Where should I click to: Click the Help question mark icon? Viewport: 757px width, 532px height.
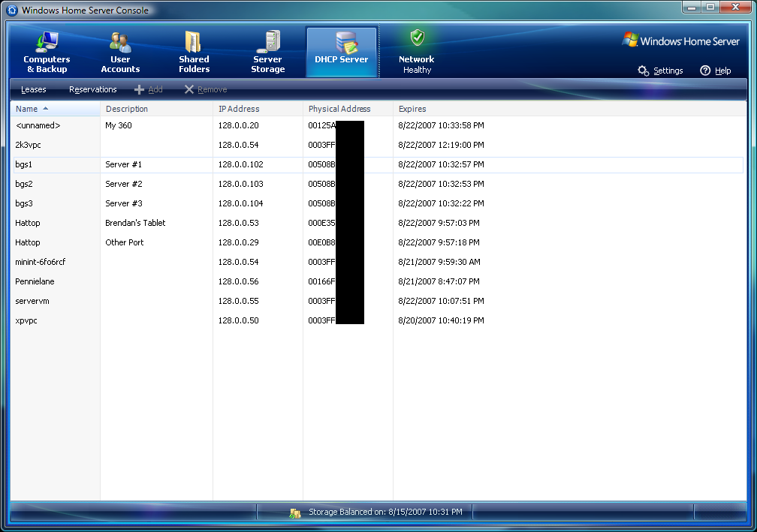coord(705,71)
